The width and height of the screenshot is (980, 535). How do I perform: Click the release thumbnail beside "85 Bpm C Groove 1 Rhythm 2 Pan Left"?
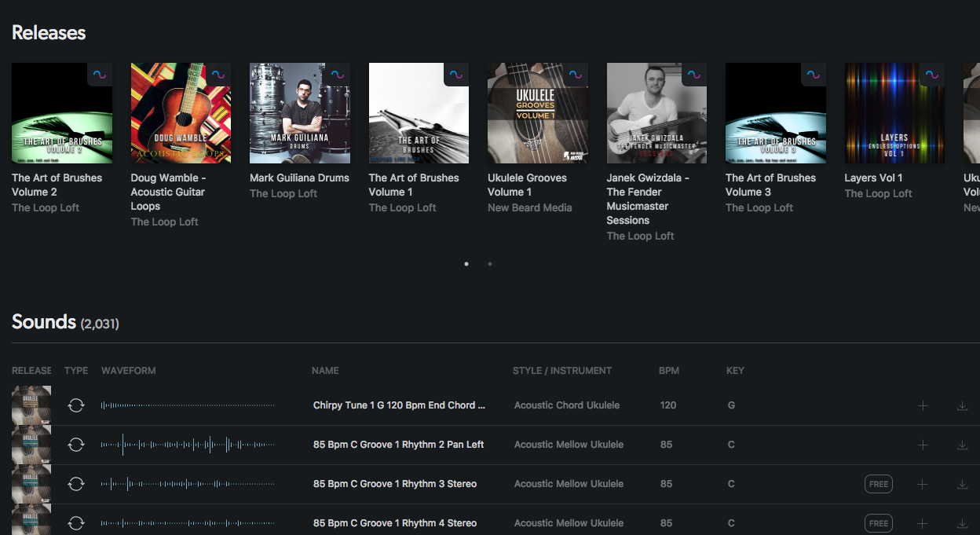tap(31, 445)
